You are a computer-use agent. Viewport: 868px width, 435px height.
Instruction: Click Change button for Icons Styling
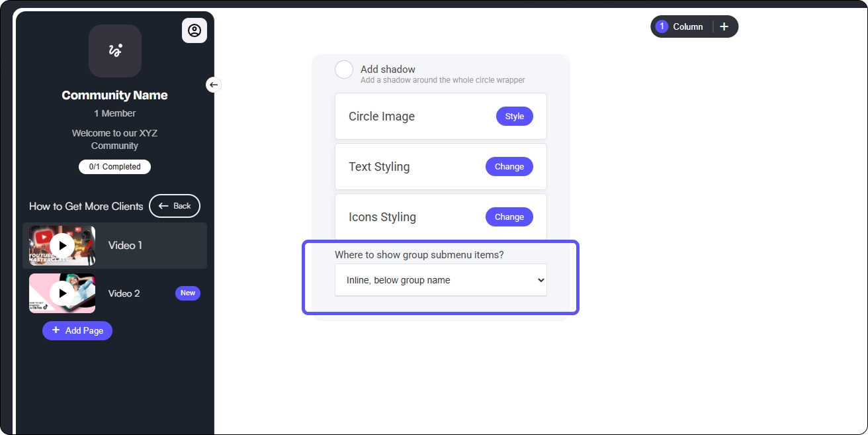tap(509, 217)
